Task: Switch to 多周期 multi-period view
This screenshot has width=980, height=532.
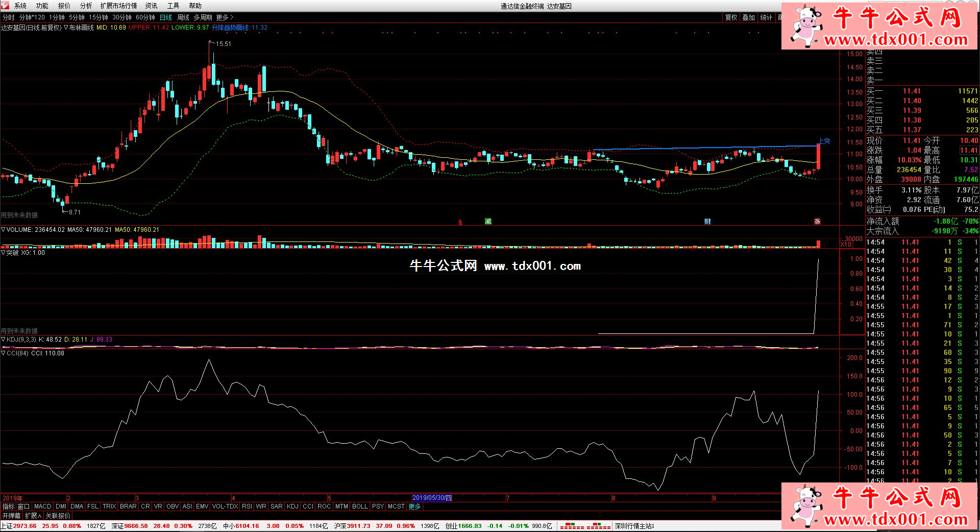Action: coord(203,17)
